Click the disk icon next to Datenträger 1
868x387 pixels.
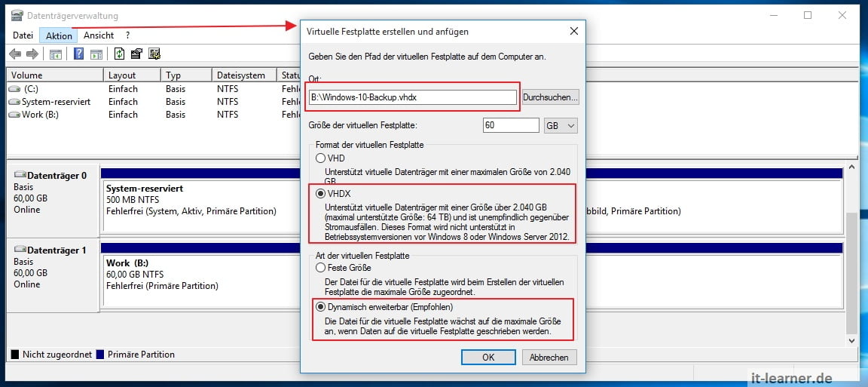pos(20,250)
